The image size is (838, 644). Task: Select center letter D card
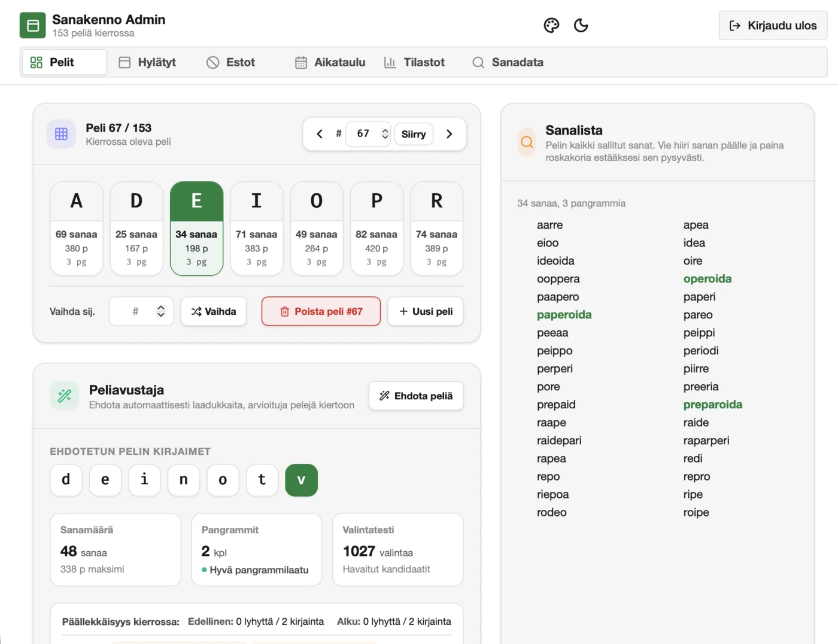coord(136,229)
